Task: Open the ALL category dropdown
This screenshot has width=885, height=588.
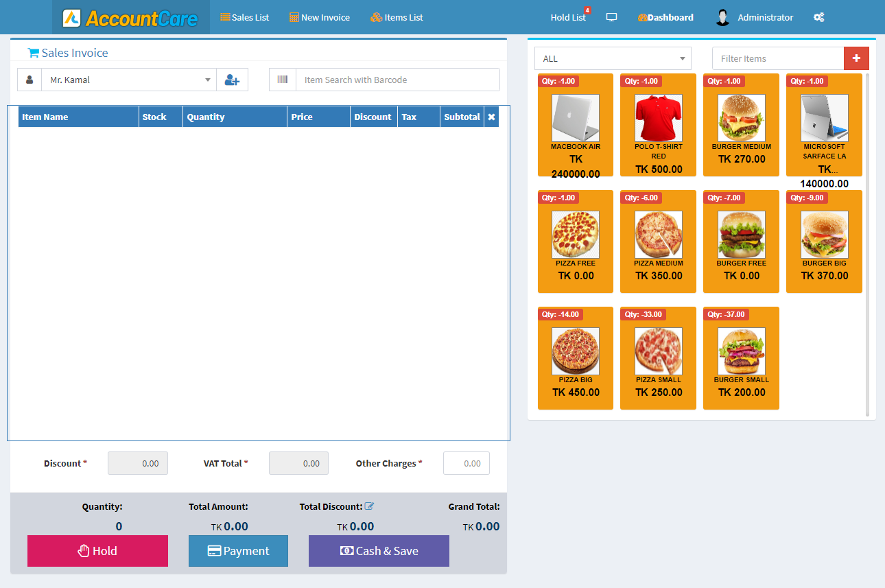Action: click(613, 58)
